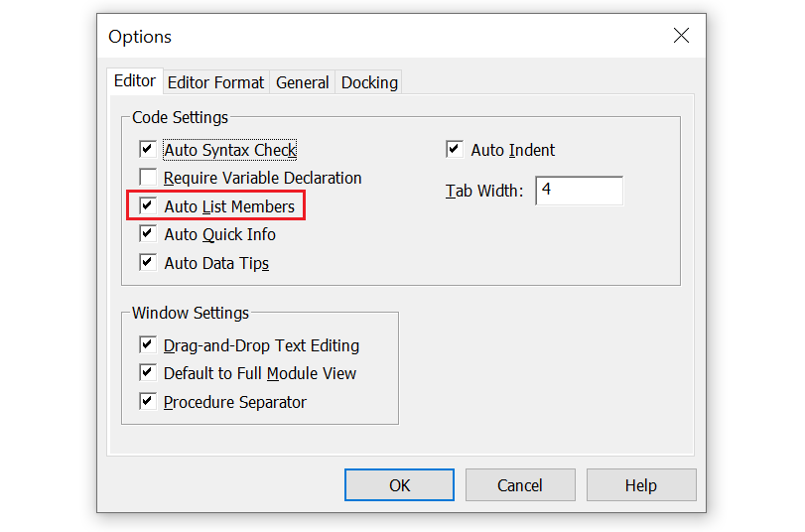Image resolution: width=805 pixels, height=532 pixels.
Task: Close the Options dialog with X
Action: (x=681, y=36)
